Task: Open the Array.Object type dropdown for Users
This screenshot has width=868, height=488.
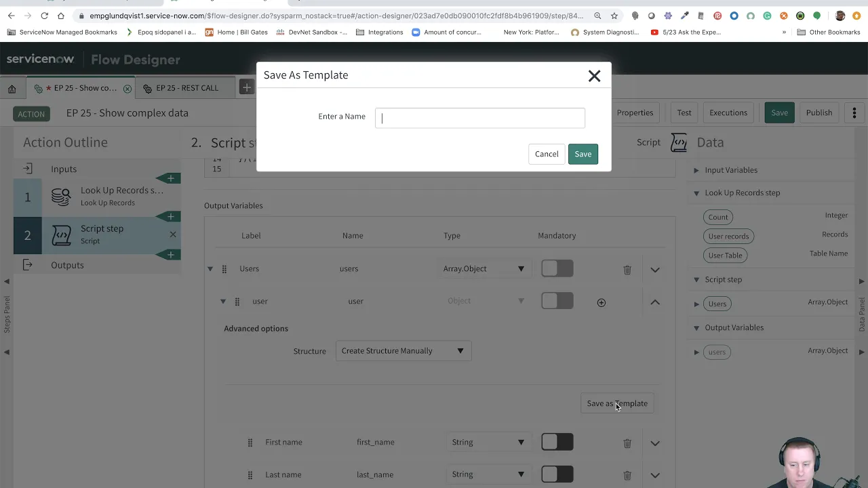Action: point(483,268)
